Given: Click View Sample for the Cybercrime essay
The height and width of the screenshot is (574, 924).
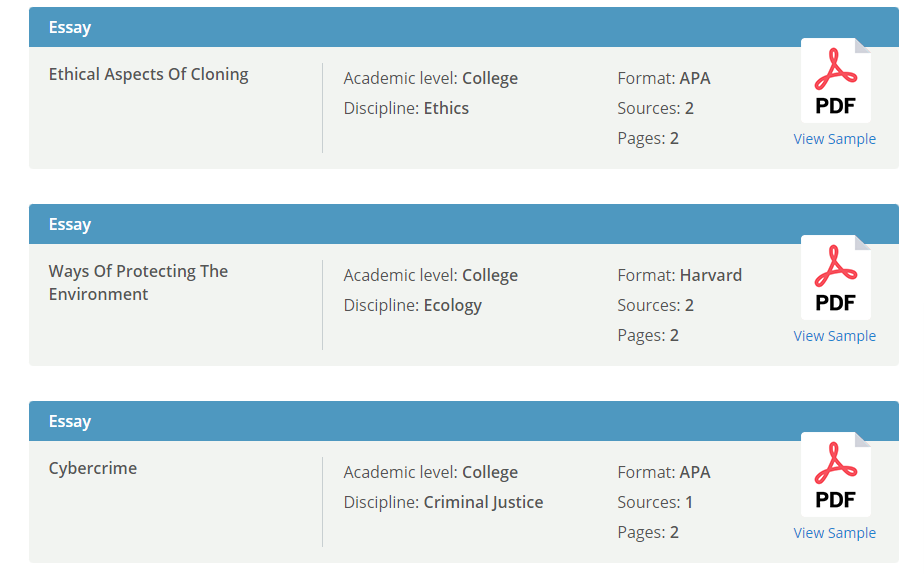Looking at the screenshot, I should coord(834,533).
